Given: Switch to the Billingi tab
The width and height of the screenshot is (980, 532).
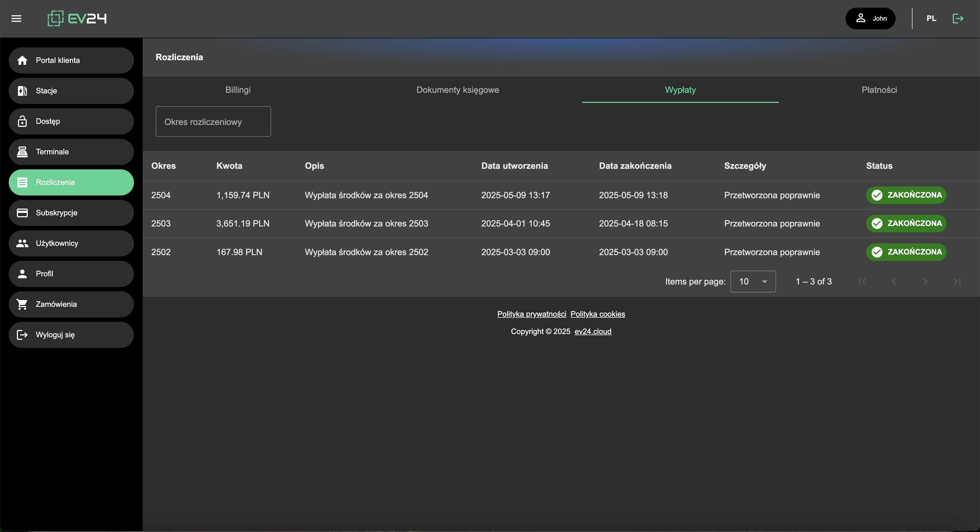Looking at the screenshot, I should 238,90.
